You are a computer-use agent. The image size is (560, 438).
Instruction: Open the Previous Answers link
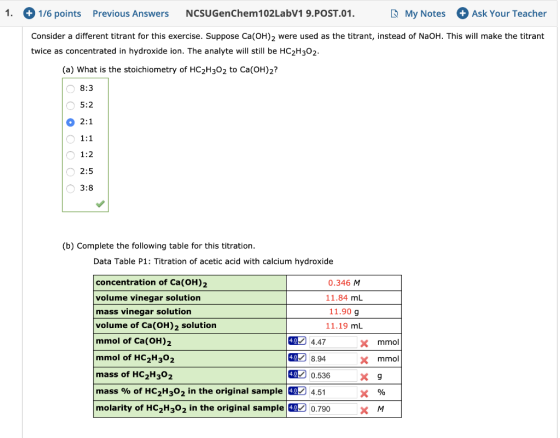pyautogui.click(x=131, y=14)
